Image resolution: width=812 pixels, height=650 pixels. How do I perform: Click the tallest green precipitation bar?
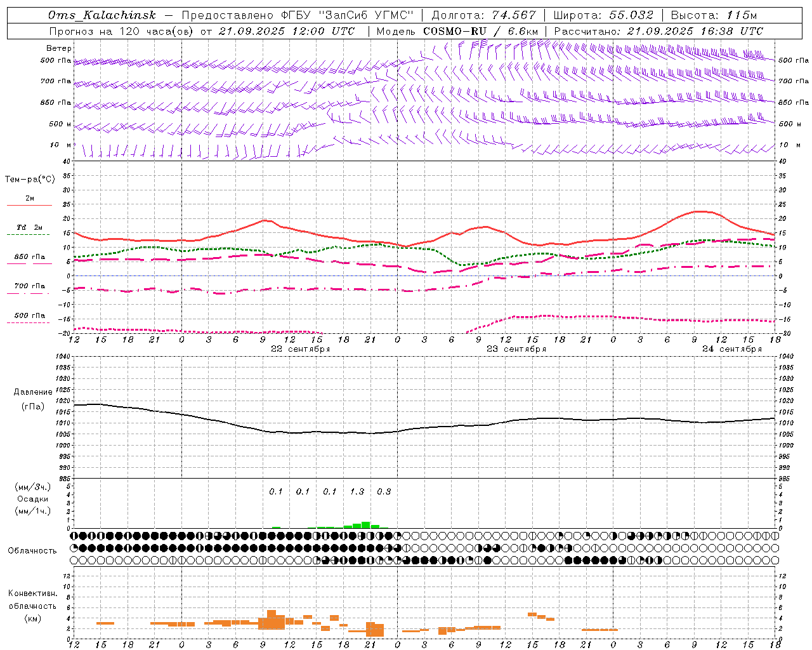[x=366, y=525]
